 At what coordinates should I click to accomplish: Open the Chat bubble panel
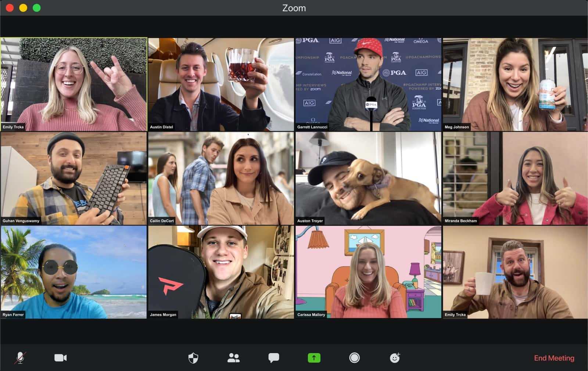tap(274, 358)
